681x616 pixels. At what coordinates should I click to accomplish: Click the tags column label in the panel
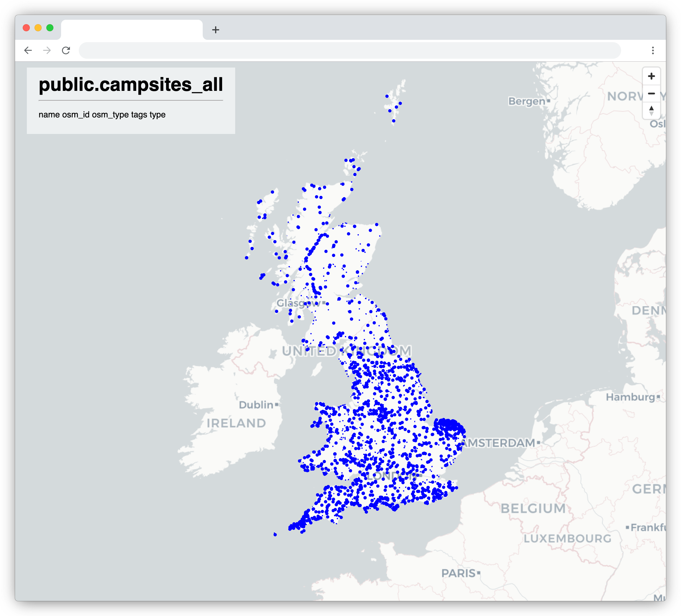[x=140, y=115]
